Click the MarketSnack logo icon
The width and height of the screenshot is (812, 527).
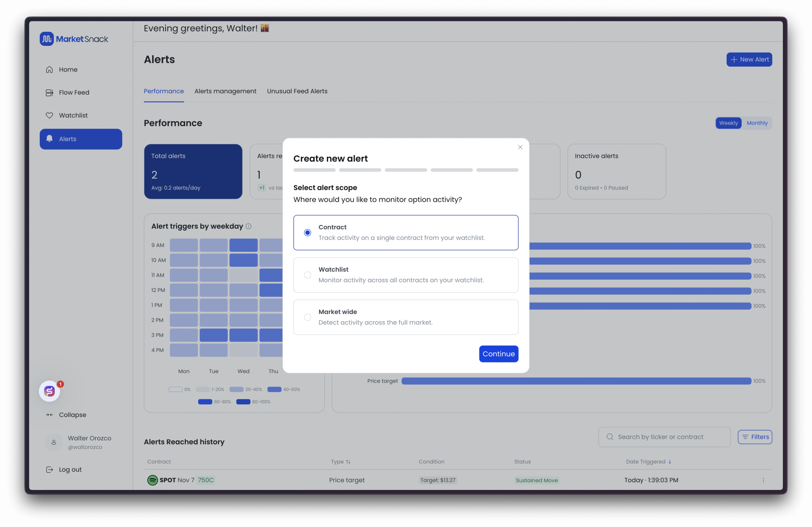click(47, 39)
